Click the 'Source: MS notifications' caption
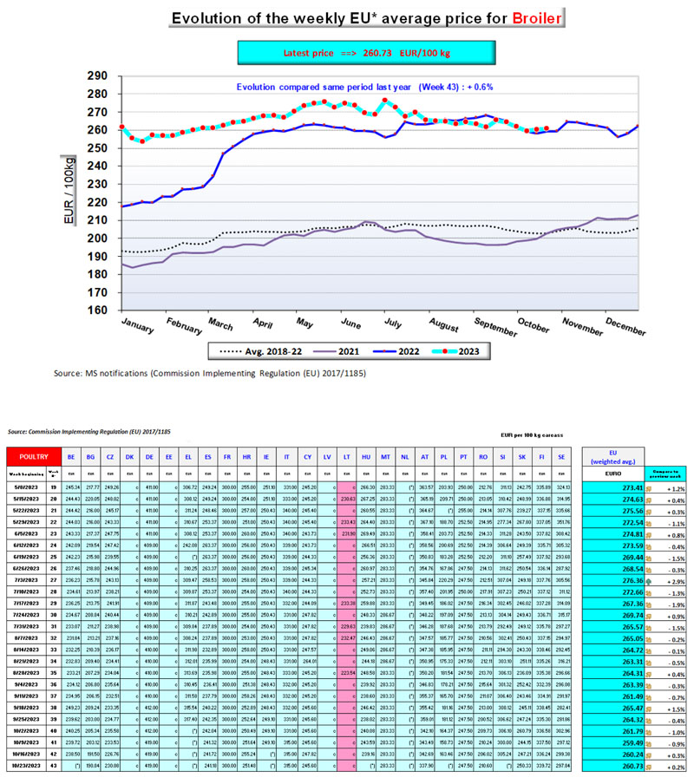The width and height of the screenshot is (694, 784). click(x=209, y=373)
